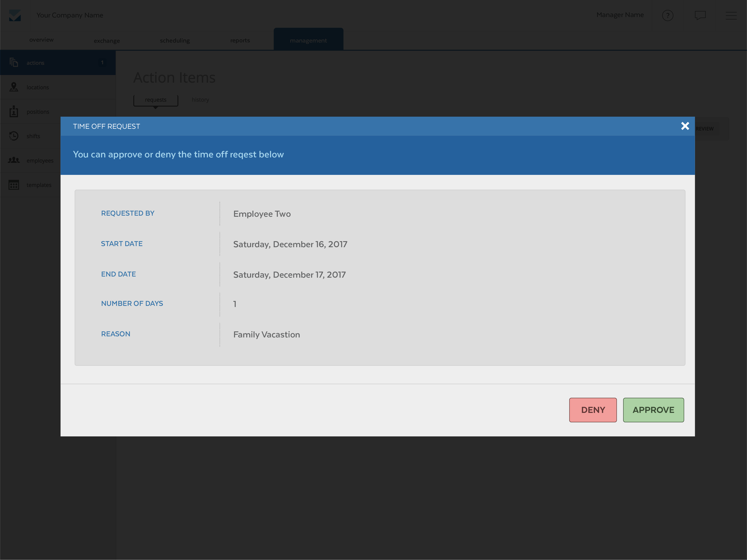Click the help question mark icon
The height and width of the screenshot is (560, 747).
(x=667, y=15)
